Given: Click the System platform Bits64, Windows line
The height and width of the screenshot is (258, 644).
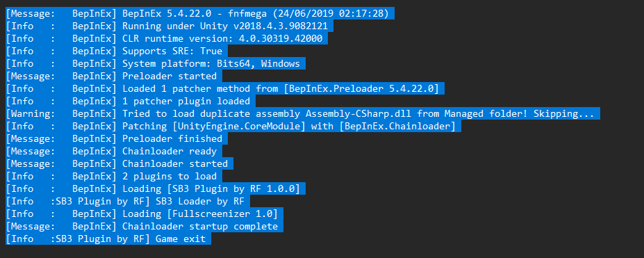Looking at the screenshot, I should tap(156, 64).
